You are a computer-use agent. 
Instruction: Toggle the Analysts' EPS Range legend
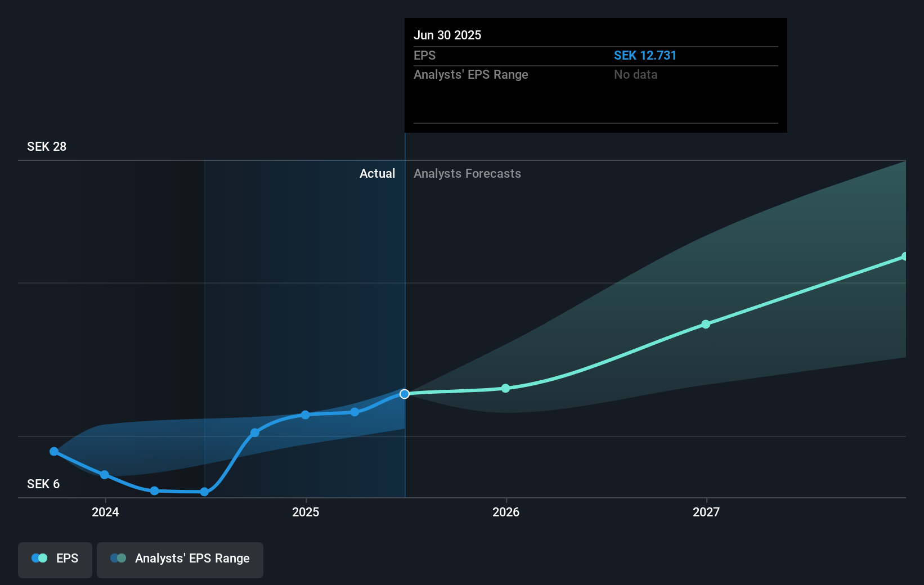point(180,560)
